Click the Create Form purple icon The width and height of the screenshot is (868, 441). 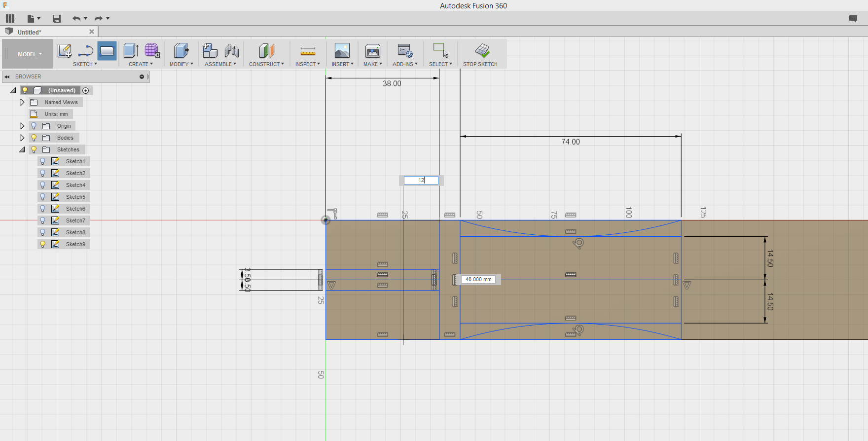click(x=152, y=50)
